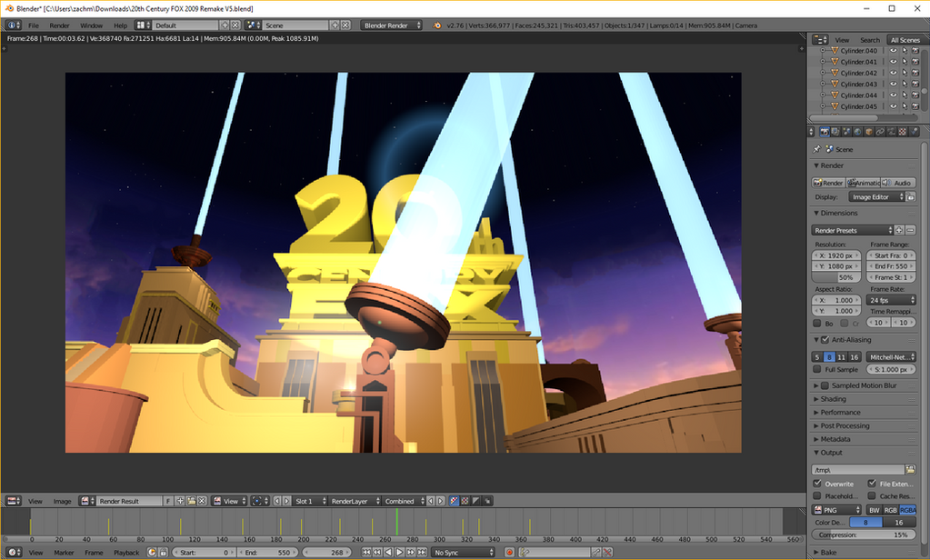The height and width of the screenshot is (560, 930).
Task: Open the World properties tab icon
Action: coord(857,132)
